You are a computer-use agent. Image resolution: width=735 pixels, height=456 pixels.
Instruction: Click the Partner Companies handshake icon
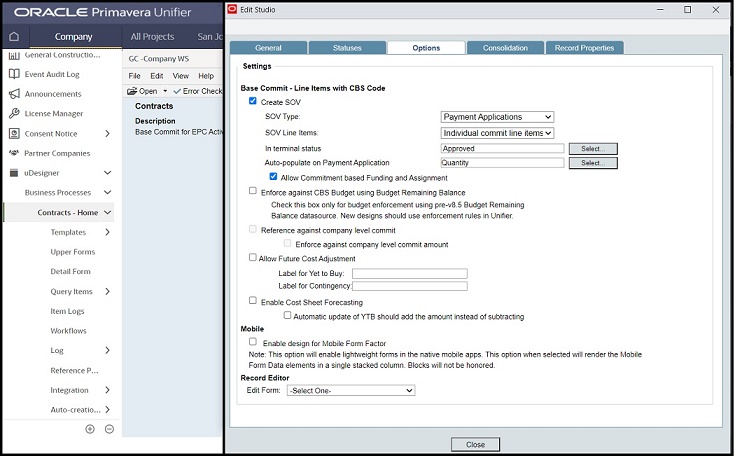click(14, 153)
